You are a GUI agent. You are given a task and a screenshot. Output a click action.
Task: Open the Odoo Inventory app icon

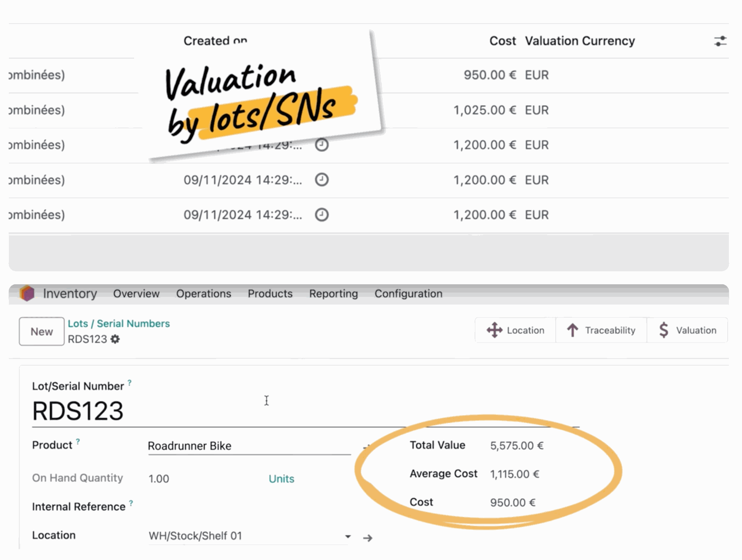coord(26,294)
